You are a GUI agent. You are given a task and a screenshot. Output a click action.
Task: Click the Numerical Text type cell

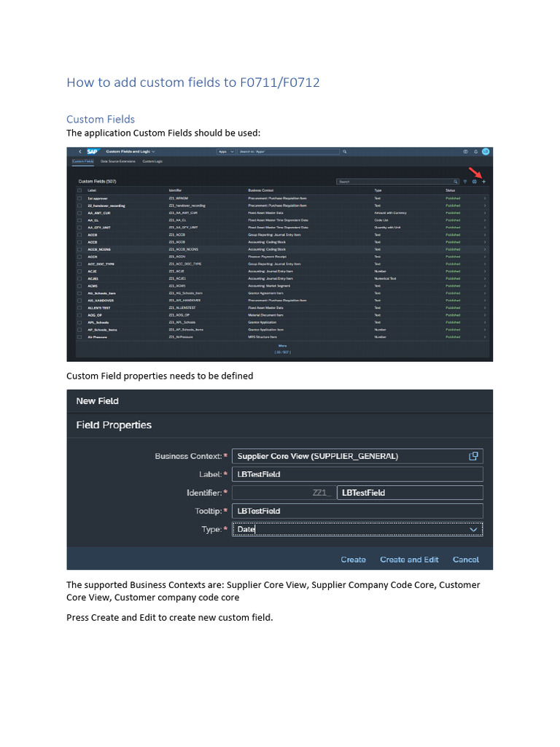[385, 279]
